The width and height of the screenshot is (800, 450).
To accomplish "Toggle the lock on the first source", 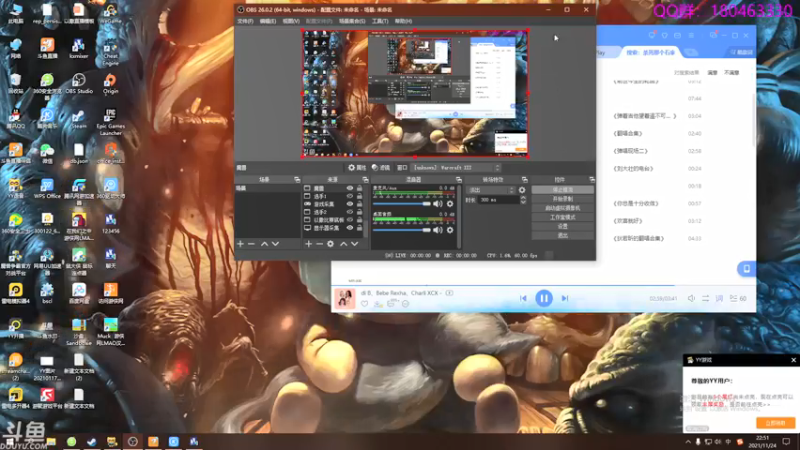I will (361, 188).
